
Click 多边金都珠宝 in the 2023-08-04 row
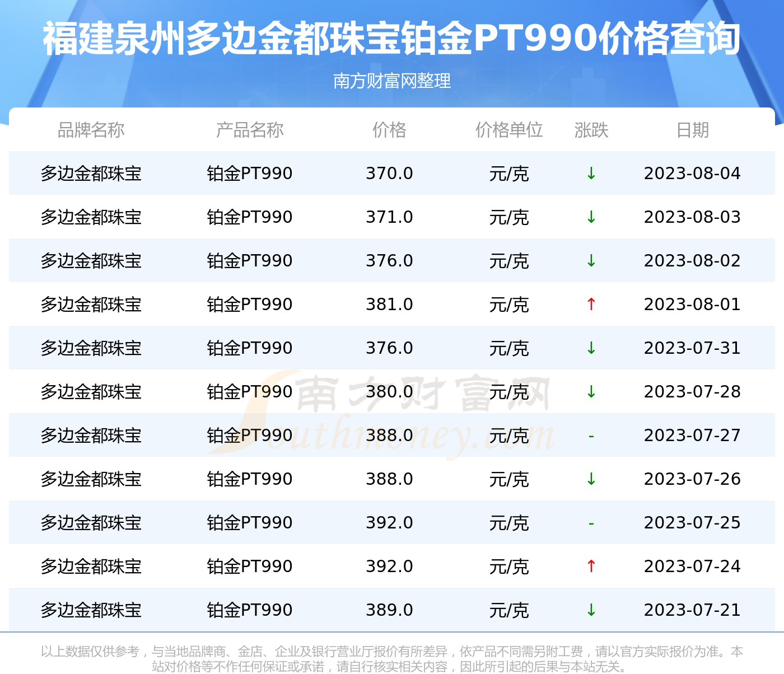(x=91, y=174)
